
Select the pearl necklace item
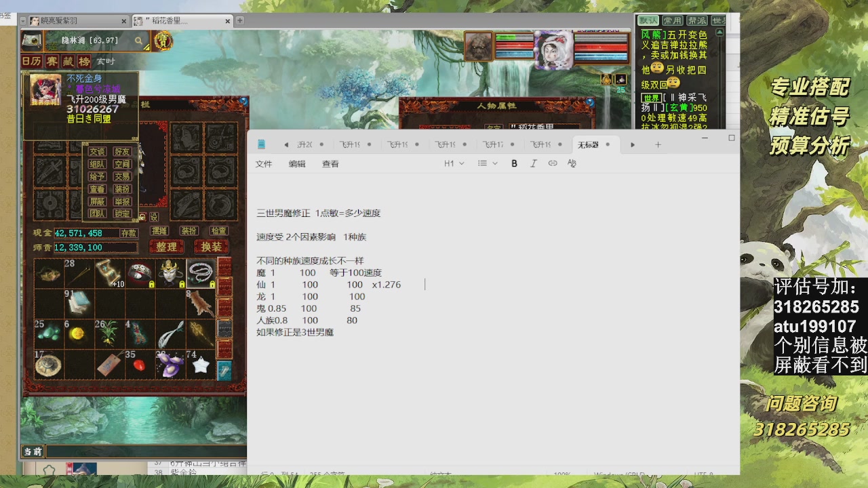pos(201,272)
